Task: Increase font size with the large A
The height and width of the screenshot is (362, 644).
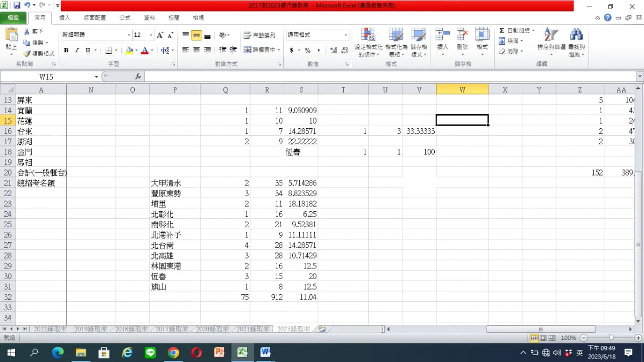Action: [x=160, y=35]
